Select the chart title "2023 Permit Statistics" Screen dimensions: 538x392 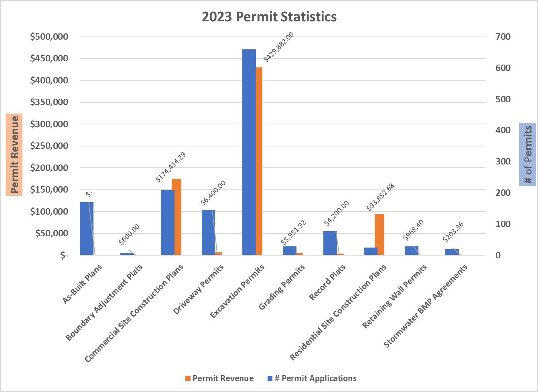click(x=269, y=17)
